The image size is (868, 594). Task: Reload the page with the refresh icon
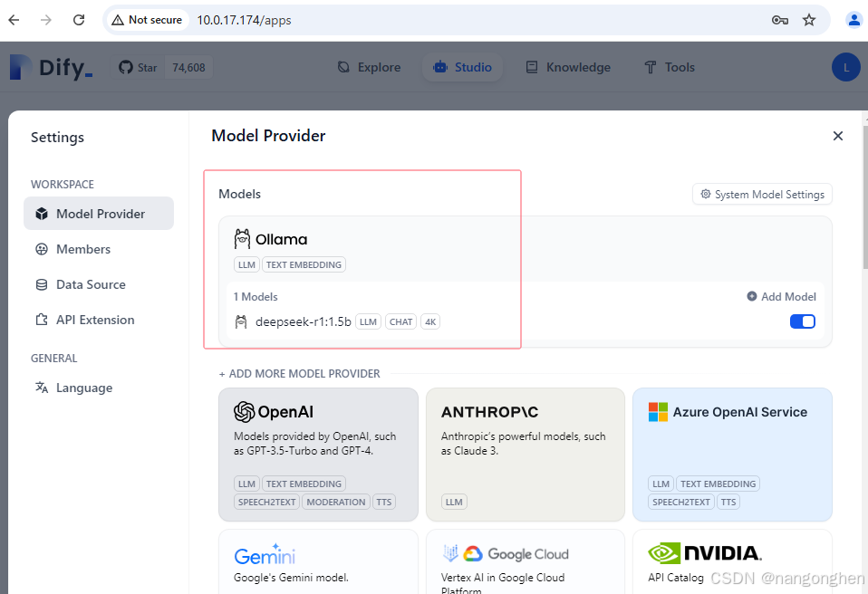(x=79, y=20)
